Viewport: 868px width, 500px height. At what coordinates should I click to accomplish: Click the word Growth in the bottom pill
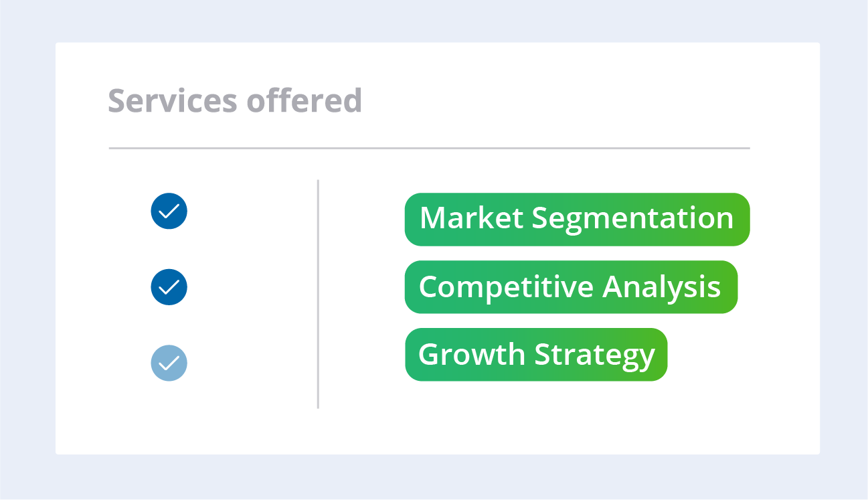(x=472, y=354)
